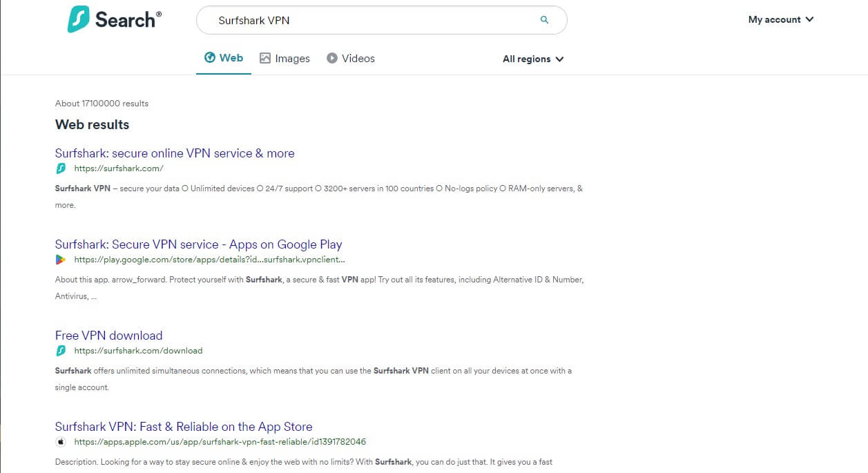This screenshot has width=868, height=473.
Task: Click the Surfshark Search logo
Action: point(114,20)
